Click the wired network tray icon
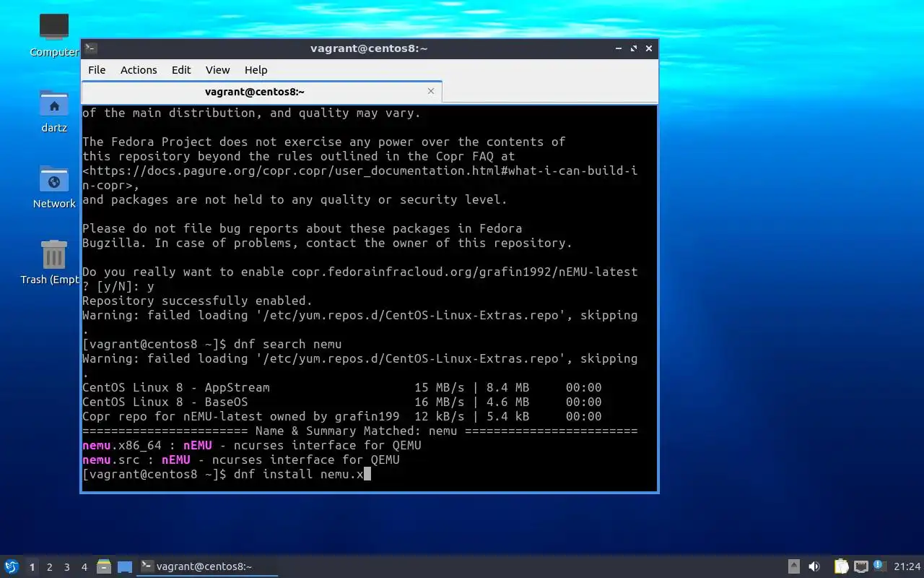The width and height of the screenshot is (924, 578). 860,567
